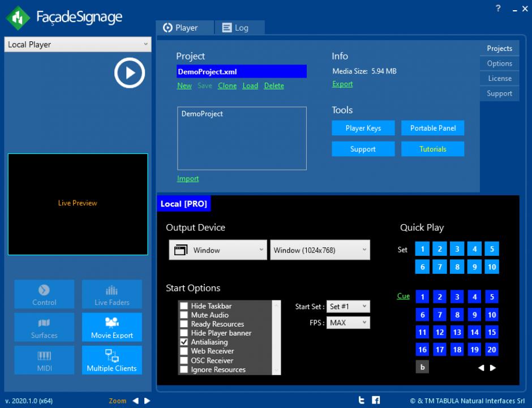The image size is (532, 408).
Task: Enable Ready Resources option
Action: [x=184, y=324]
